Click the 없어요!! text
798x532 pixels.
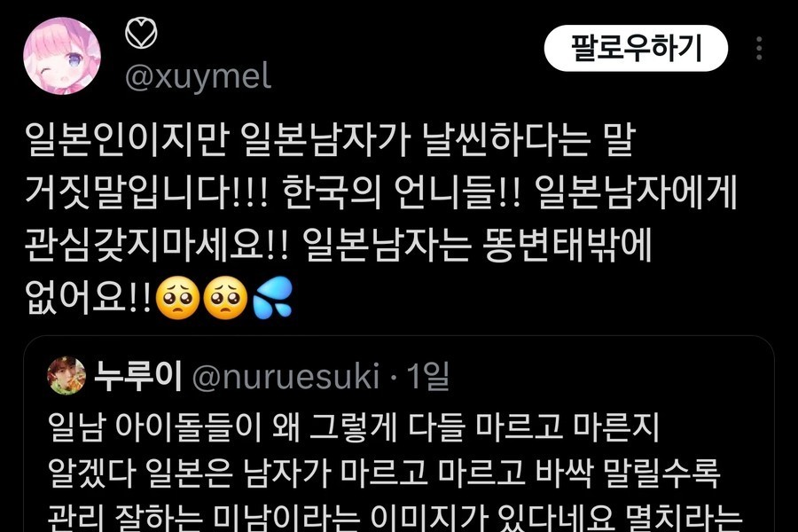pyautogui.click(x=88, y=298)
